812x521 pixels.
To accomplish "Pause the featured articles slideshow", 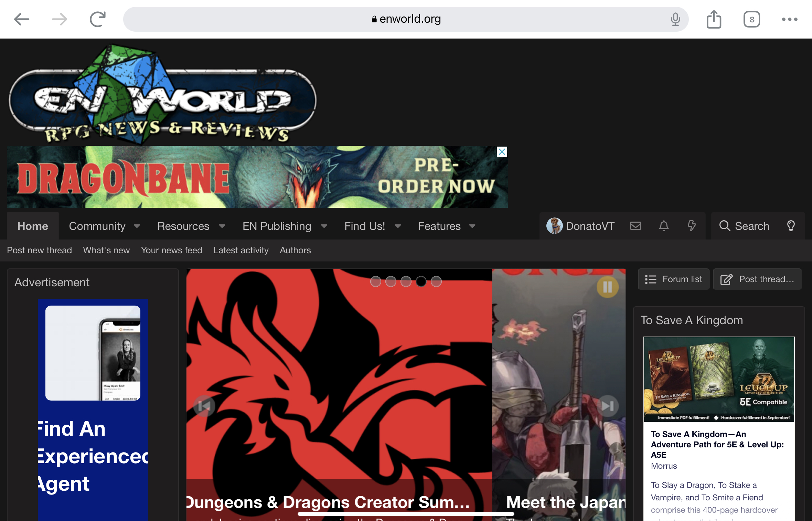I will coord(607,287).
